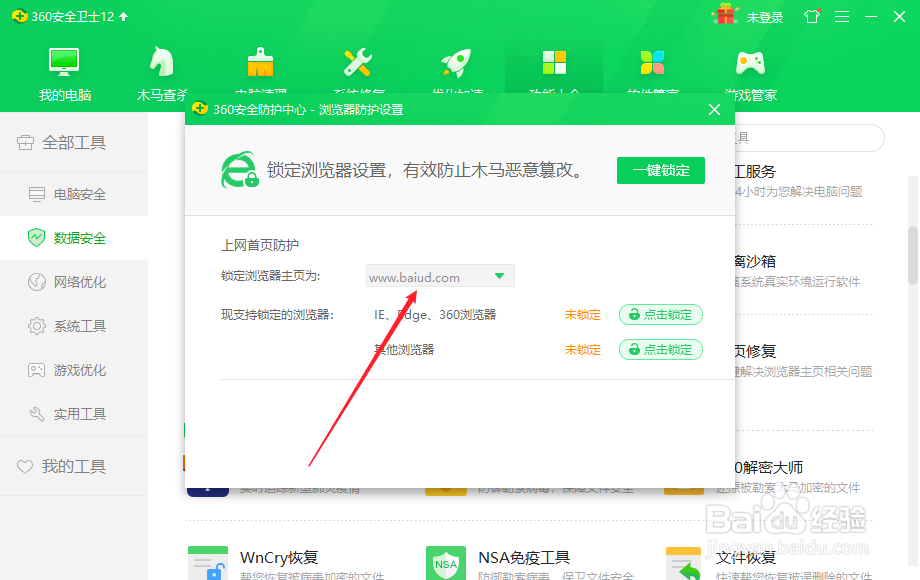
Task: Open 木马查杀 trojan scan tab
Action: pos(161,73)
